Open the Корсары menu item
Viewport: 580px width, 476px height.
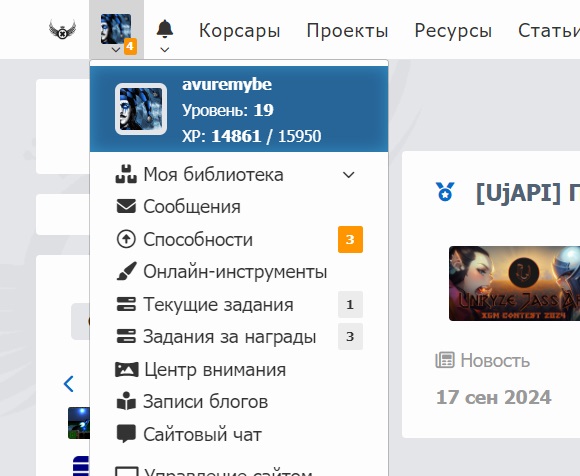[x=239, y=30]
